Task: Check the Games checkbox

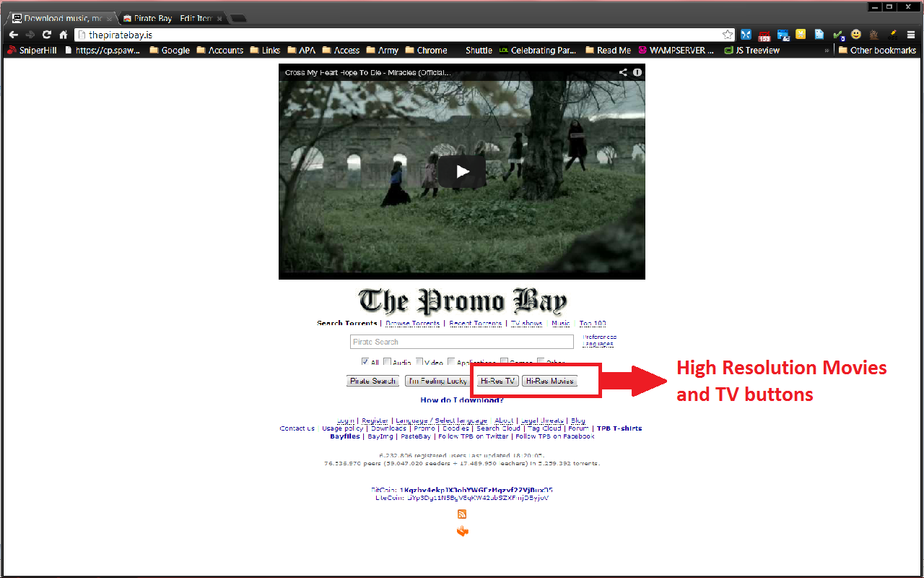Action: click(505, 362)
